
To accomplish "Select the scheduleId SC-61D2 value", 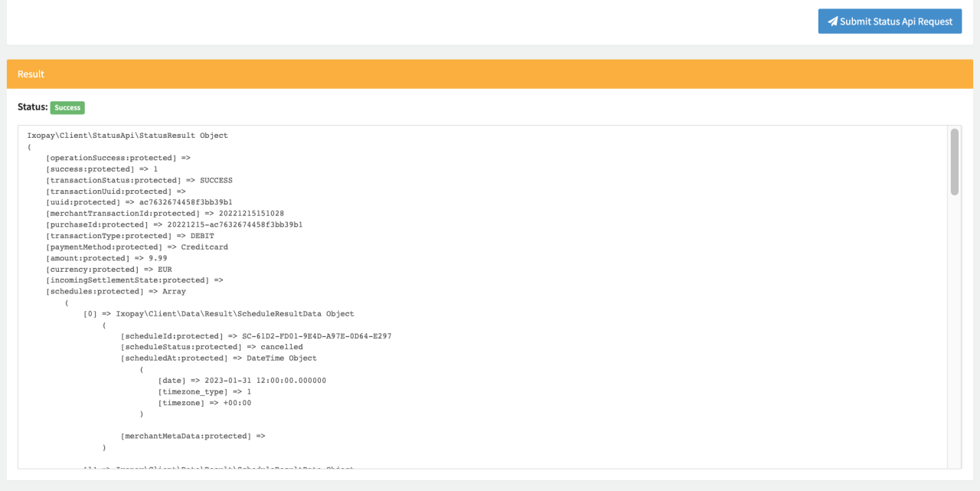I will coord(316,336).
